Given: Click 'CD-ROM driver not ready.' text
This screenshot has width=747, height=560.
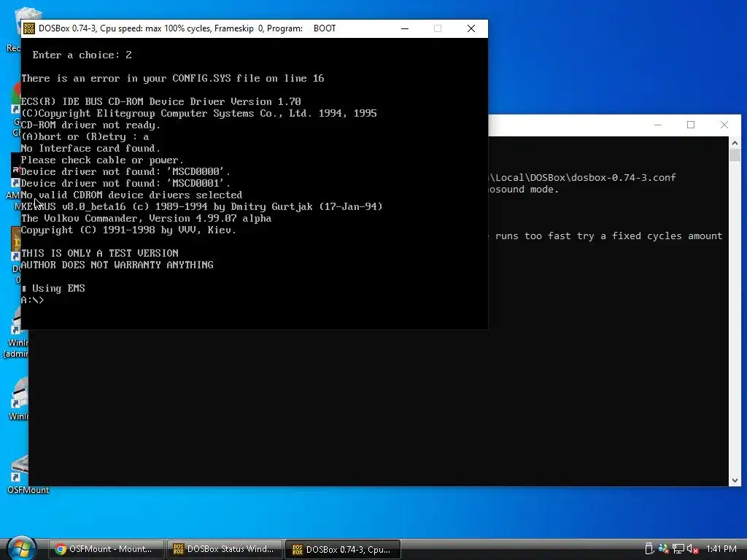Looking at the screenshot, I should (90, 125).
